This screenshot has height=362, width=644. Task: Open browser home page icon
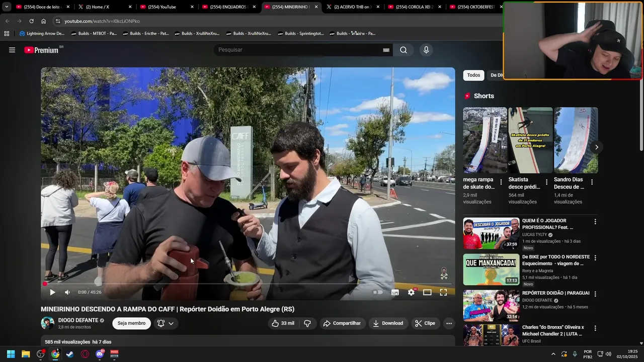point(43,21)
